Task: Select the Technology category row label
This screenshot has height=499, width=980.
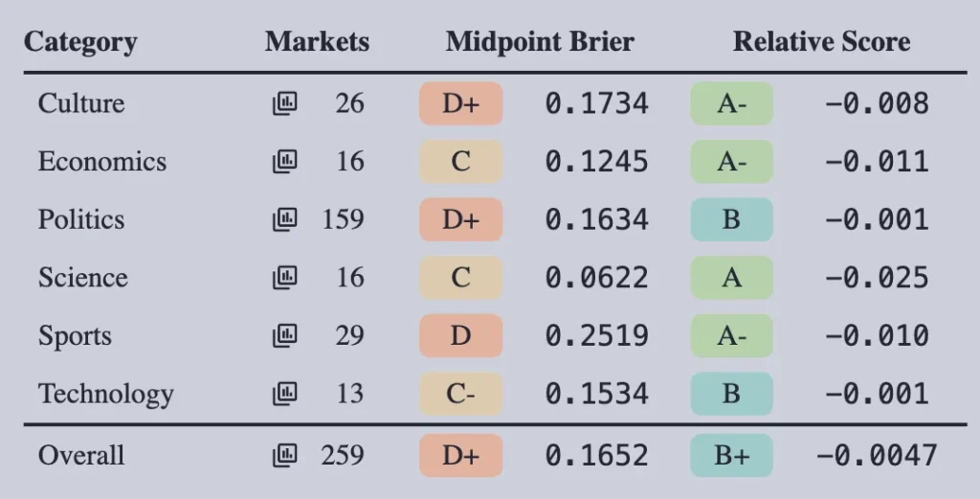Action: 105,394
